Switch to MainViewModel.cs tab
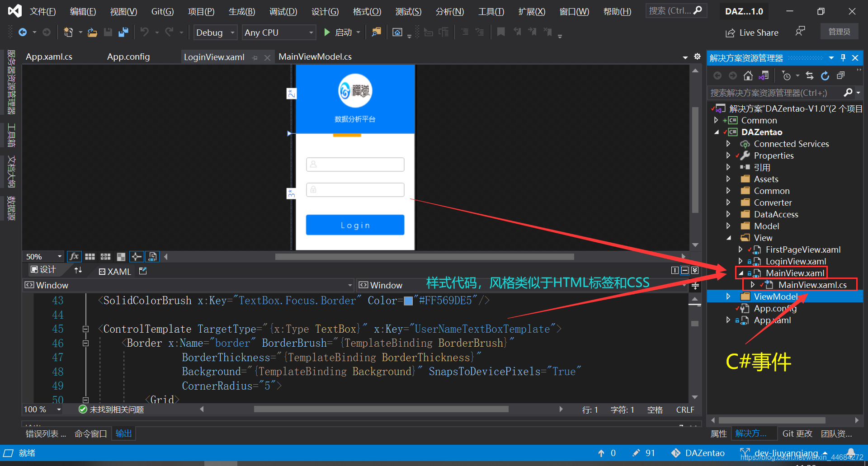 315,56
